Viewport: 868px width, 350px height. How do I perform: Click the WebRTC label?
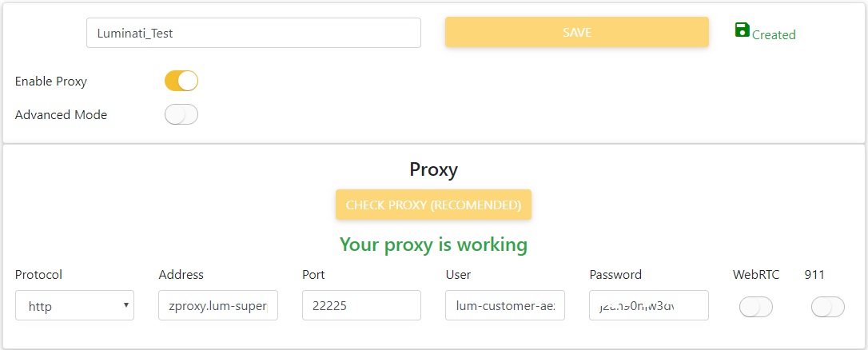coord(756,275)
